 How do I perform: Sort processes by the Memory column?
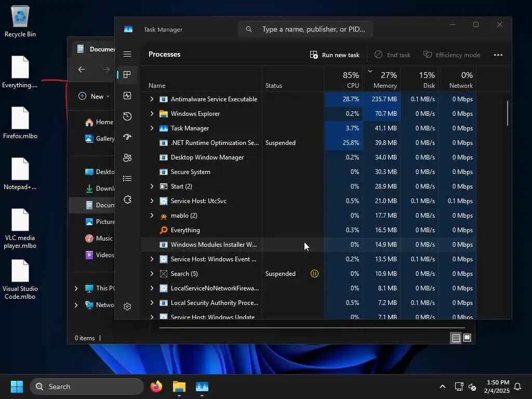tap(381, 79)
